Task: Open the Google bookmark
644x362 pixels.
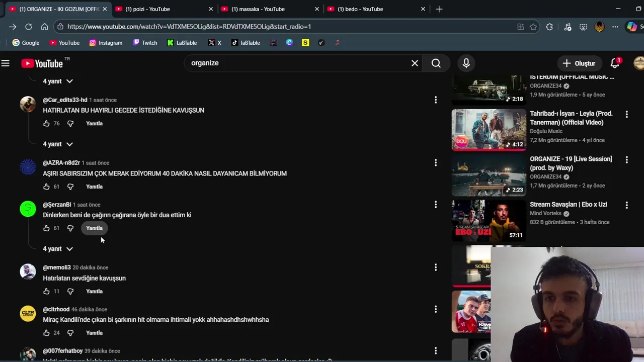Action: pos(26,43)
